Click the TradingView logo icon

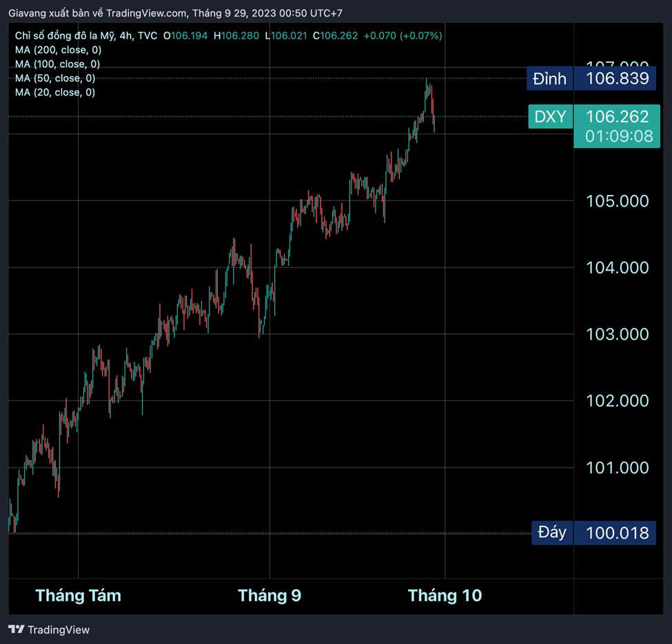[16, 629]
